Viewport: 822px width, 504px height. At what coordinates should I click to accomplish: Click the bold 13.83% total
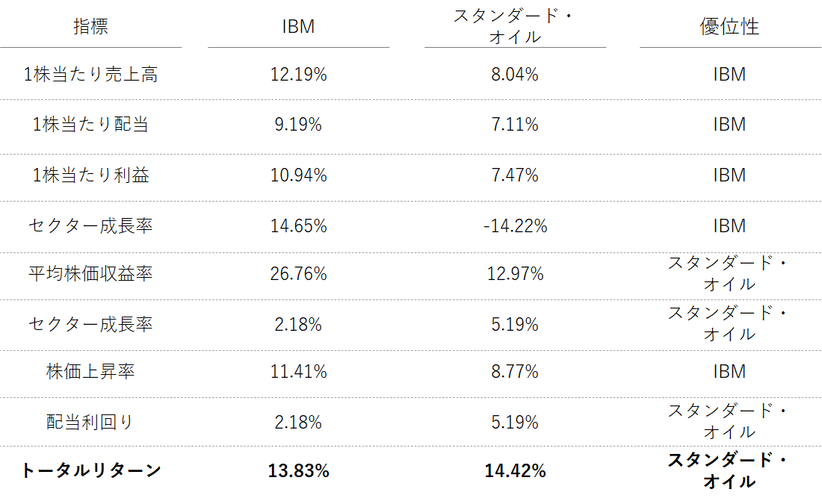298,470
